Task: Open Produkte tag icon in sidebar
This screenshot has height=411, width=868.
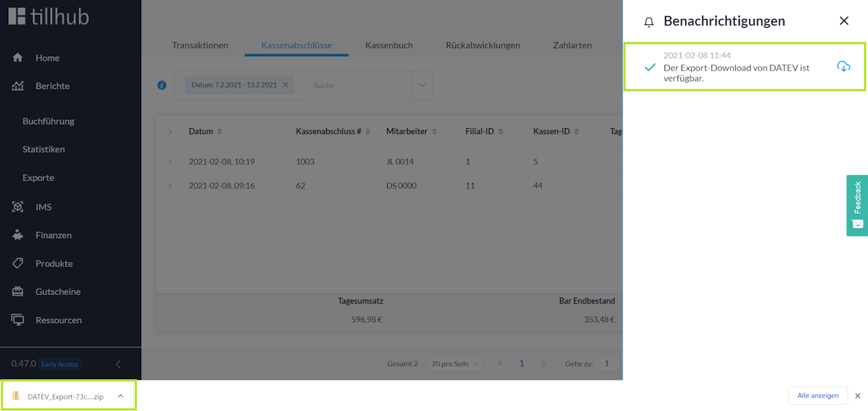Action: click(x=18, y=263)
